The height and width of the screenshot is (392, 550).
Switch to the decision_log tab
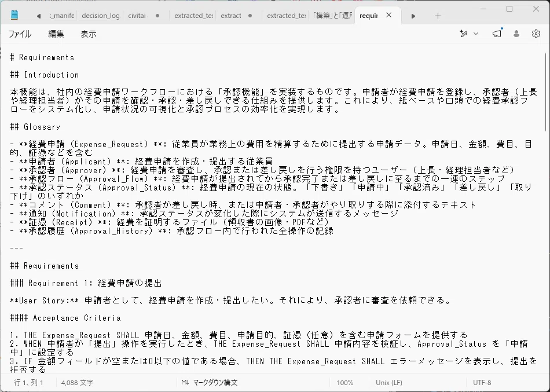point(100,16)
